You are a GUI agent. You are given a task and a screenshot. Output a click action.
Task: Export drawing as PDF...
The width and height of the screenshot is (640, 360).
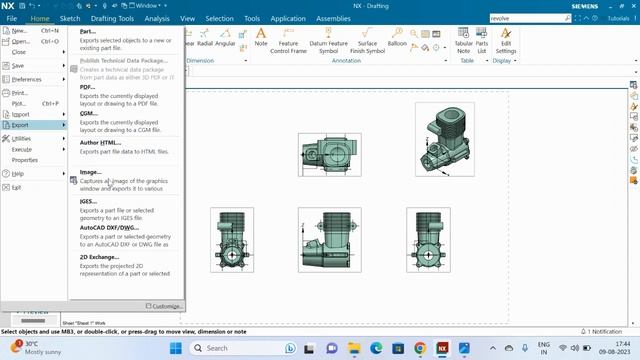(x=125, y=95)
